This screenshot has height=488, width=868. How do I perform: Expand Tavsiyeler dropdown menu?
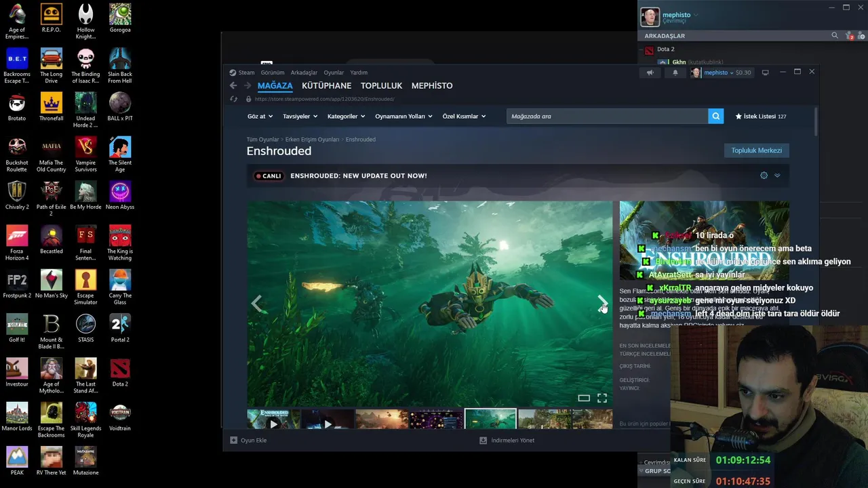coord(300,116)
